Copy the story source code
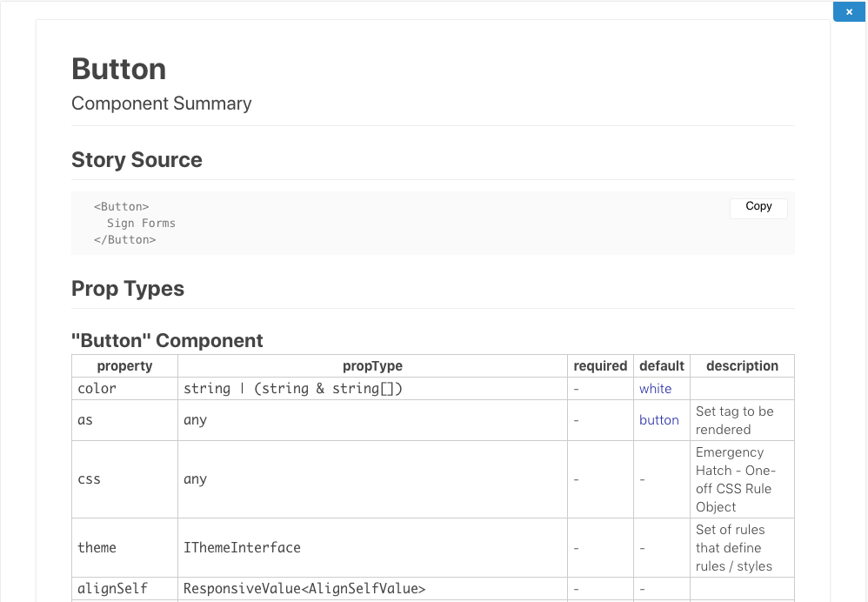Image resolution: width=868 pixels, height=602 pixels. [758, 207]
